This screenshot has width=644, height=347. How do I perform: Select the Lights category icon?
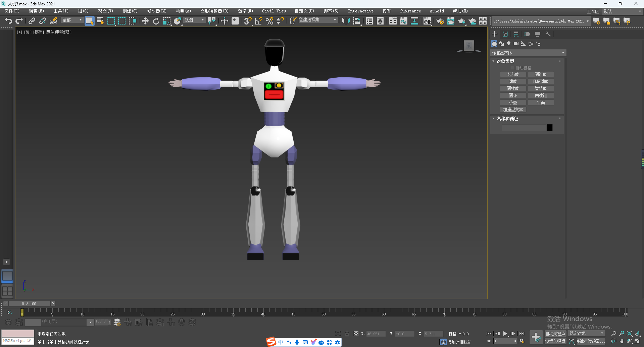coord(509,44)
